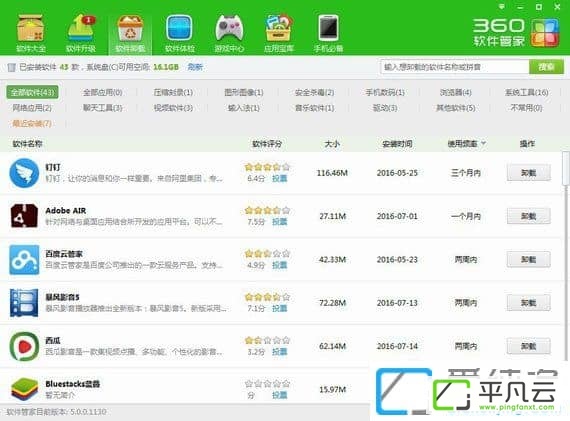The height and width of the screenshot is (421, 570).
Task: Select the 安全杀毒(2) category
Action: (314, 92)
